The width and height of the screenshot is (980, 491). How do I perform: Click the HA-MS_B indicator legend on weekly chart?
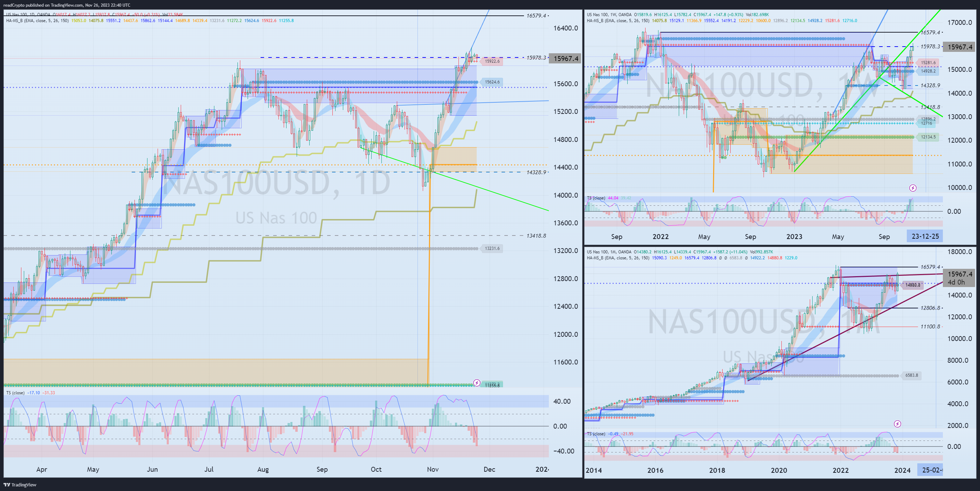(x=618, y=21)
